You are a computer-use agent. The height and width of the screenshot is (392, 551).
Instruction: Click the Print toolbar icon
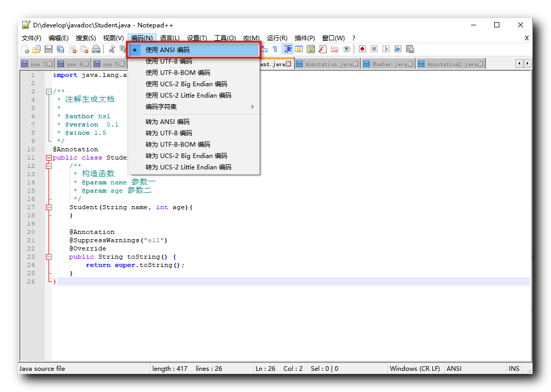[96, 49]
